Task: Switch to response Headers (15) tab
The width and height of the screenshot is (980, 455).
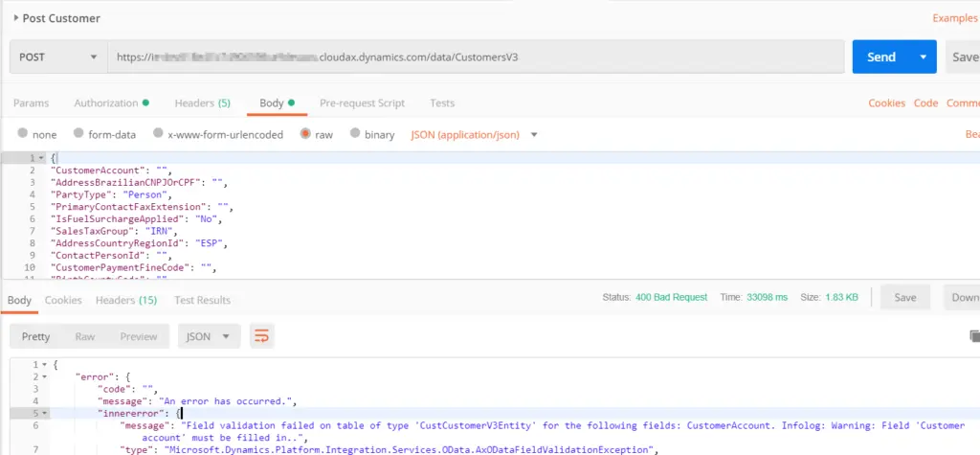Action: [x=126, y=301]
